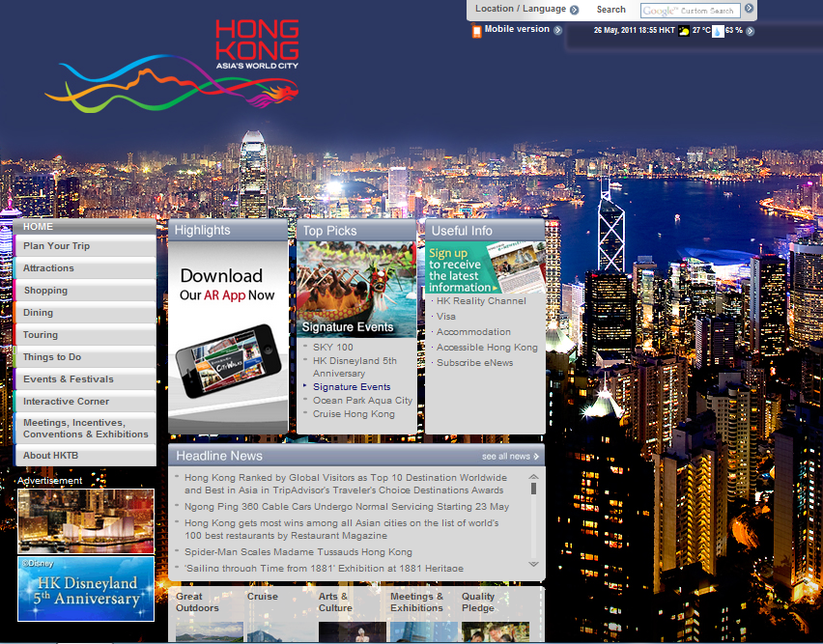The width and height of the screenshot is (823, 644).
Task: Open Quality Pledge category
Action: [x=478, y=602]
